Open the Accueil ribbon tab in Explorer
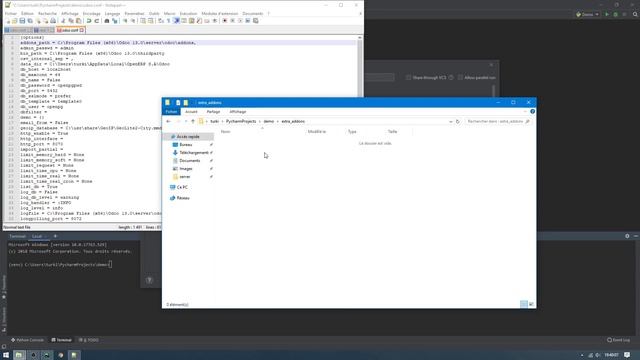Image resolution: width=640 pixels, height=360 pixels. pyautogui.click(x=191, y=111)
